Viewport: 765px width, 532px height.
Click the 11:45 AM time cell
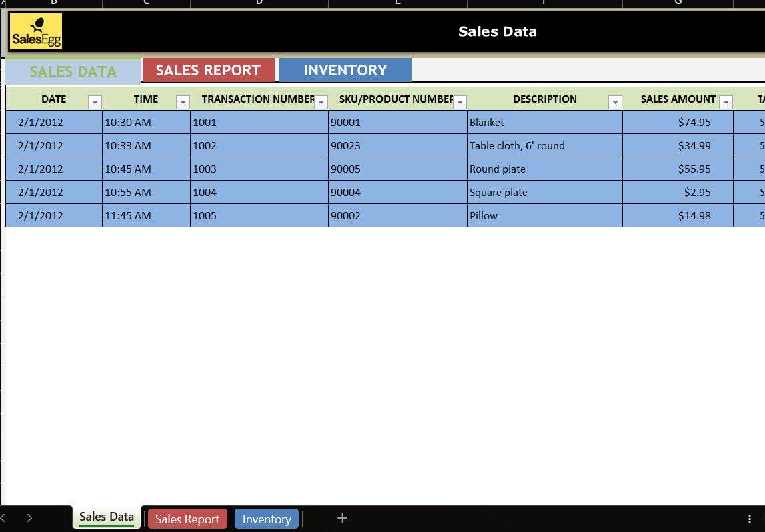click(146, 215)
